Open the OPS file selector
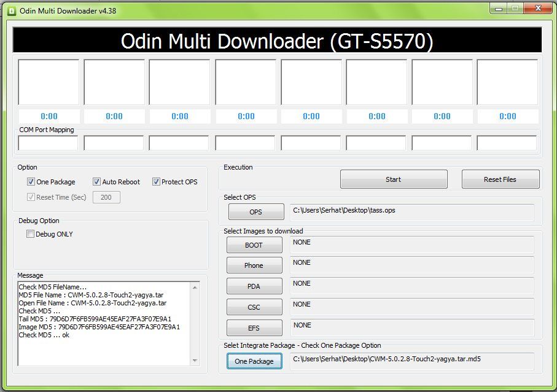The image size is (557, 392). pos(255,212)
